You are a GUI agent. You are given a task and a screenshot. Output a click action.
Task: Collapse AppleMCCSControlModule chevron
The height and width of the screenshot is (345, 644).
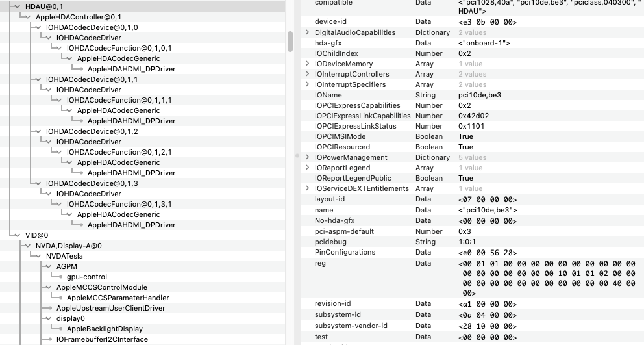tap(49, 287)
